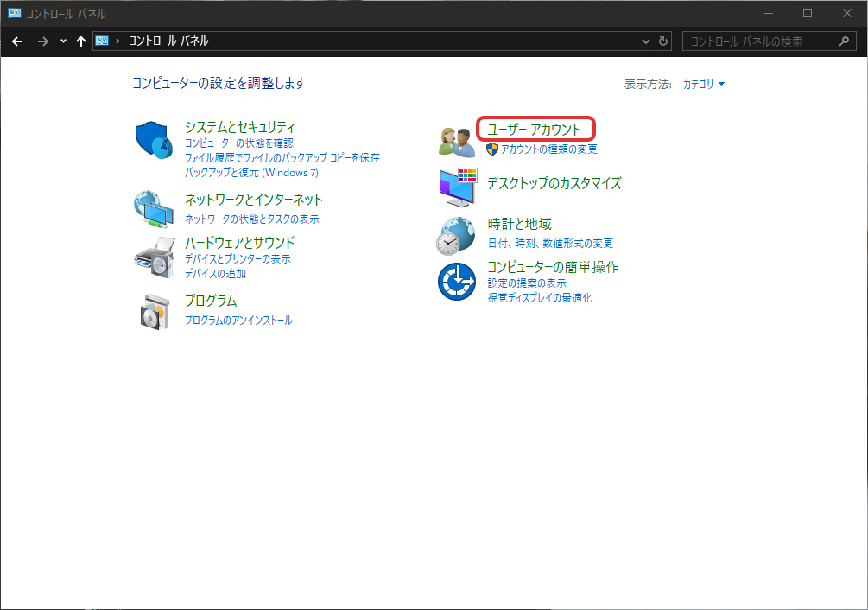The image size is (868, 610).
Task: Open ユーザー アカウント category
Action: coord(535,130)
